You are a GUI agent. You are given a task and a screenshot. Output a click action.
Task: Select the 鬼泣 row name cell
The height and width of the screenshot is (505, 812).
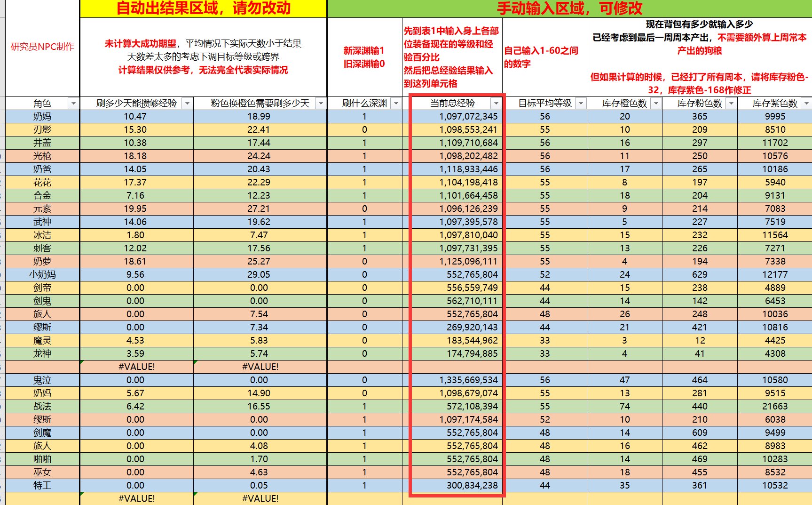pos(42,380)
